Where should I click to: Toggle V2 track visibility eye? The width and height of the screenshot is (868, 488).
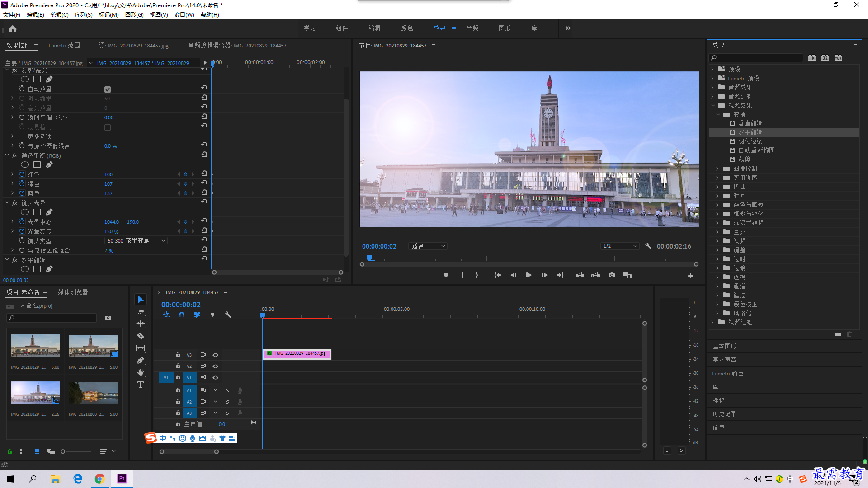click(x=216, y=366)
